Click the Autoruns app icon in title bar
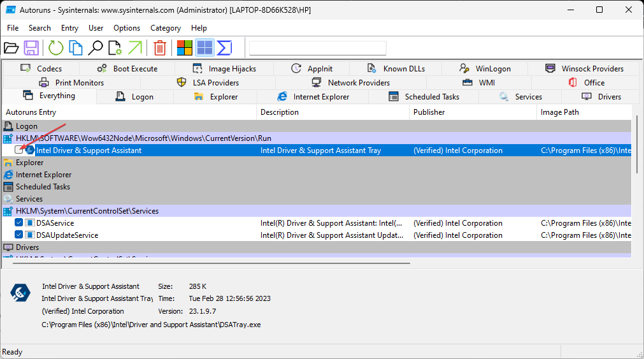The width and height of the screenshot is (644, 359). pyautogui.click(x=11, y=10)
